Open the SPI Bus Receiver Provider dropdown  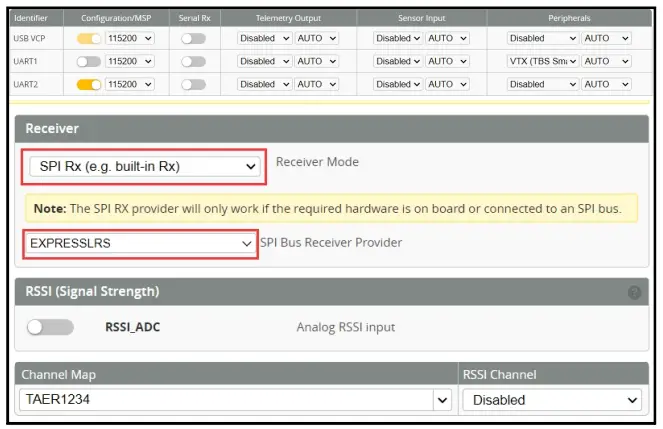click(x=141, y=243)
